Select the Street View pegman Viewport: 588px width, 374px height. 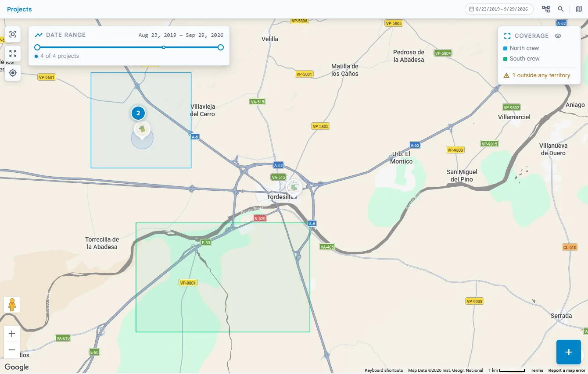[12, 305]
